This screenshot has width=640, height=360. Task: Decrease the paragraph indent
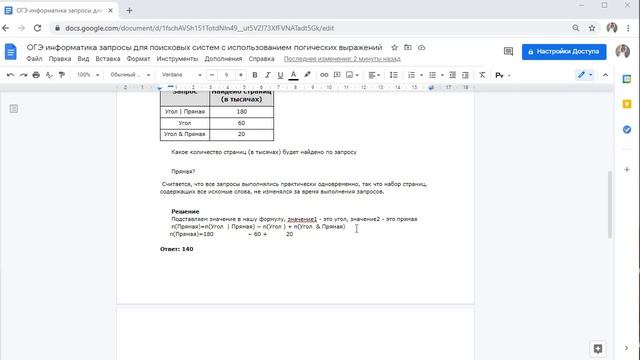point(452,75)
